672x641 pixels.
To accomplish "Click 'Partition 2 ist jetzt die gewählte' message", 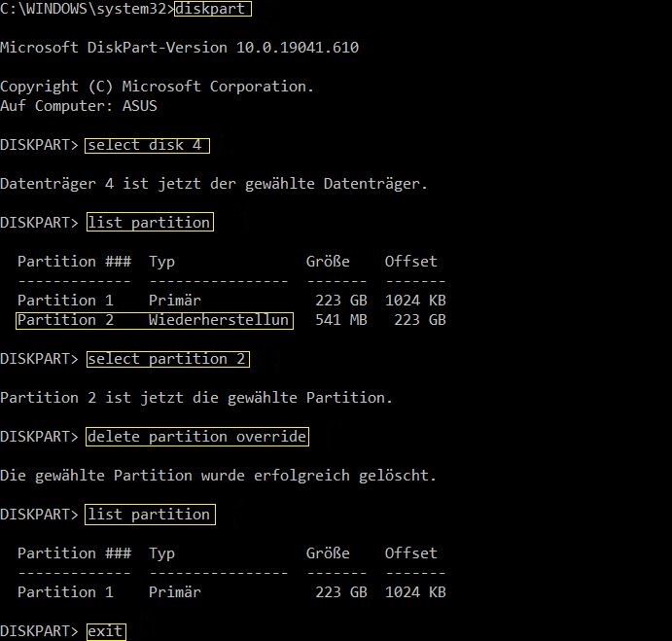I will coord(209,397).
